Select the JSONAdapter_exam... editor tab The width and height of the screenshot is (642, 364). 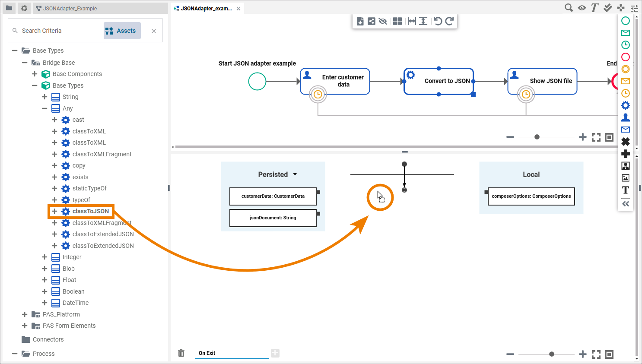point(206,8)
